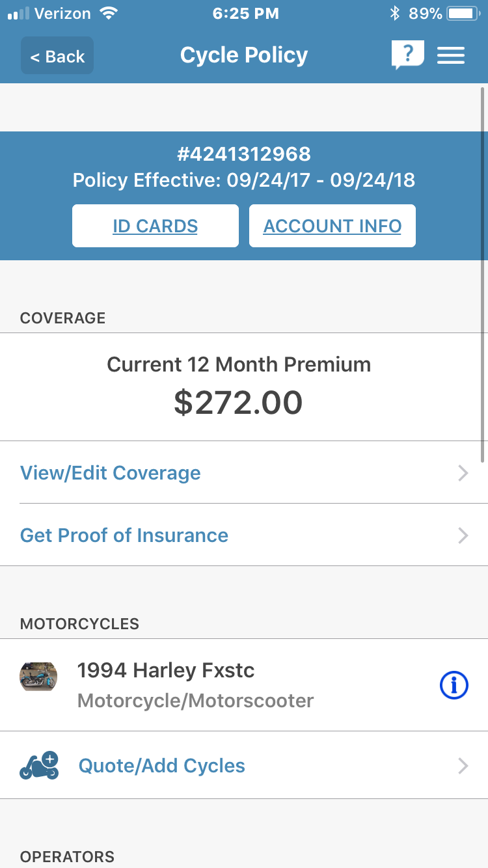This screenshot has height=868, width=488.
Task: Open the hamburger menu
Action: coord(451,55)
